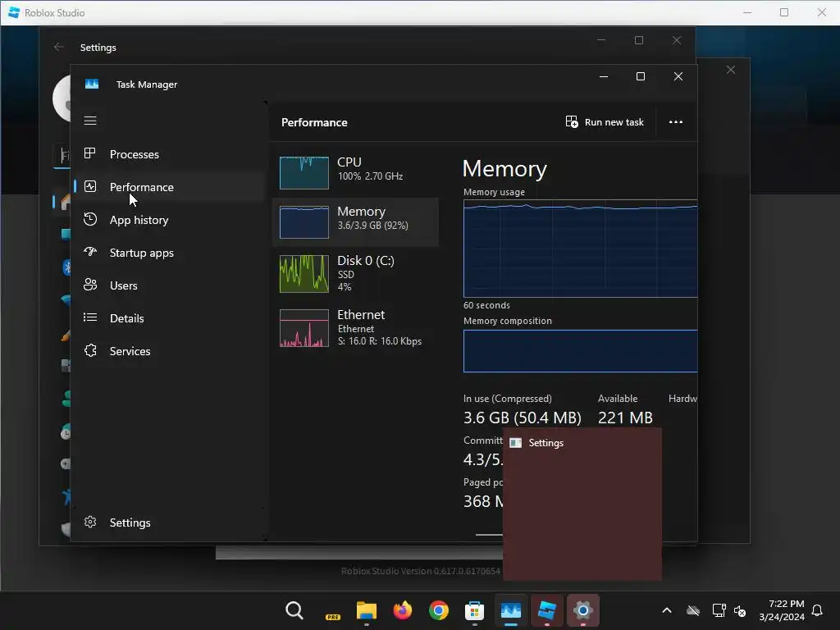Viewport: 840px width, 630px height.
Task: Click Task Manager taskbar icon
Action: coord(510,610)
